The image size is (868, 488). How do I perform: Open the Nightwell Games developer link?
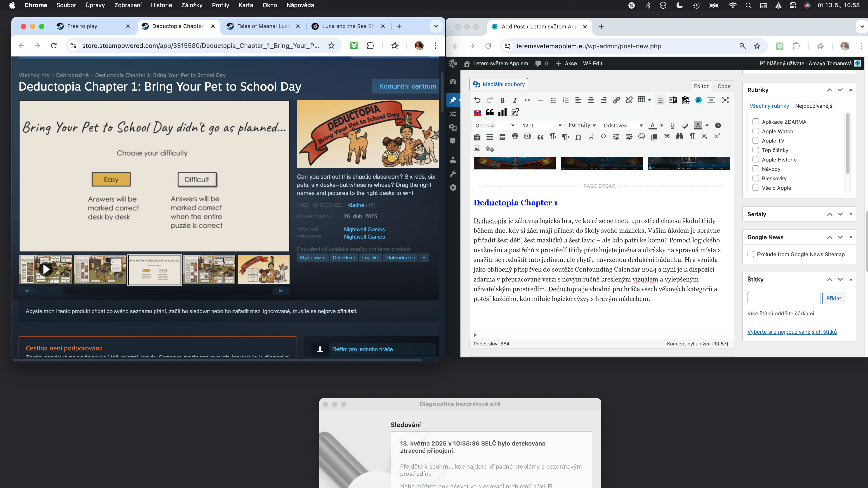(x=364, y=229)
